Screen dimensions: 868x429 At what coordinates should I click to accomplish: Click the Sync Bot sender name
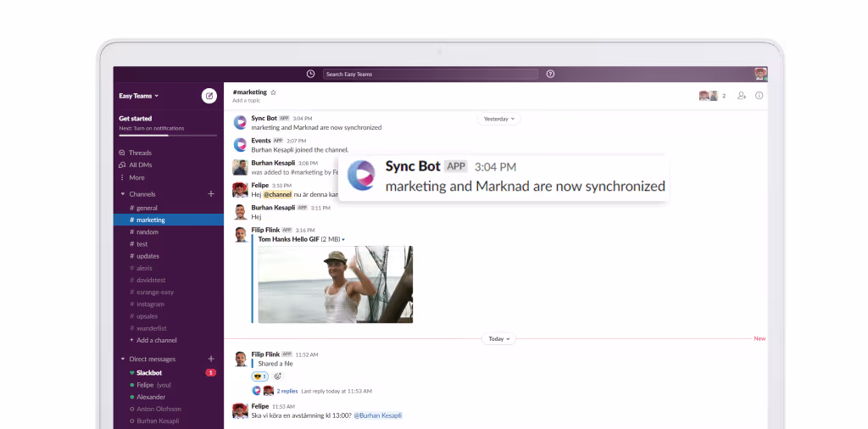[x=264, y=119]
